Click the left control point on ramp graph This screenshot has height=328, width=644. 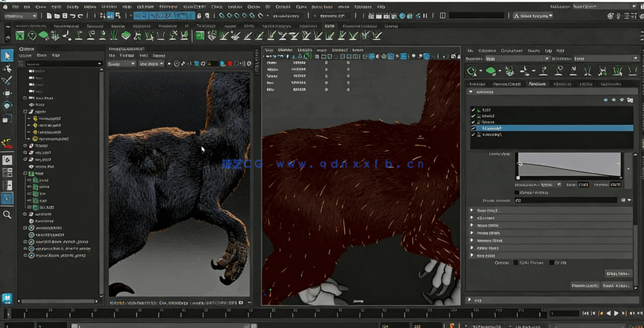pyautogui.click(x=518, y=164)
